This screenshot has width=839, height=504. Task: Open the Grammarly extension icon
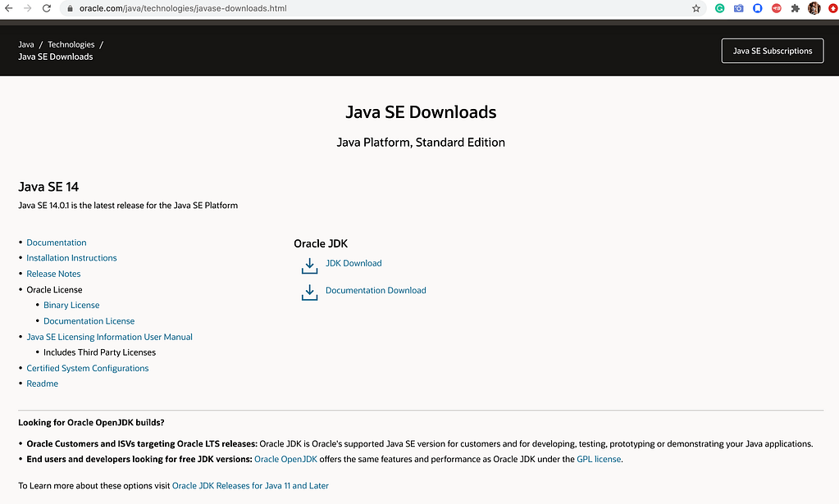click(720, 8)
